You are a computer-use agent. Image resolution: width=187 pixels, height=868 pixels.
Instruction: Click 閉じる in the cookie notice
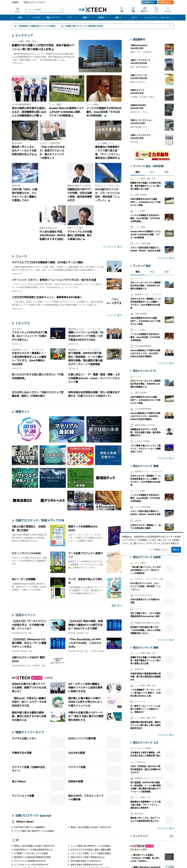pyautogui.click(x=176, y=550)
